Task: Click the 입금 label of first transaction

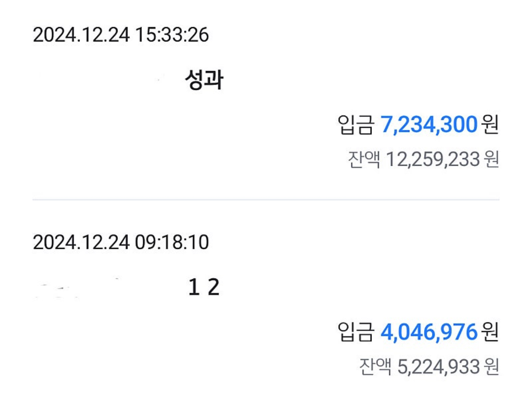Action: (x=356, y=125)
